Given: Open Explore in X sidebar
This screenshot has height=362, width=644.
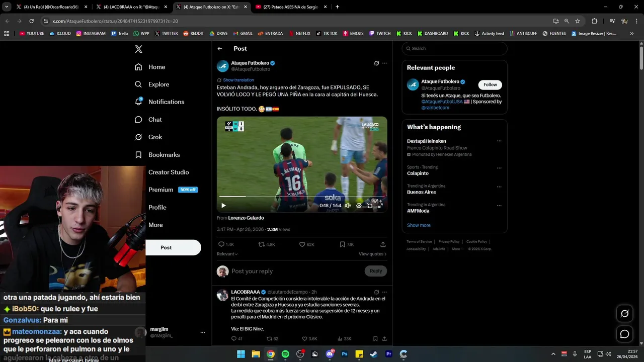Looking at the screenshot, I should [152, 84].
